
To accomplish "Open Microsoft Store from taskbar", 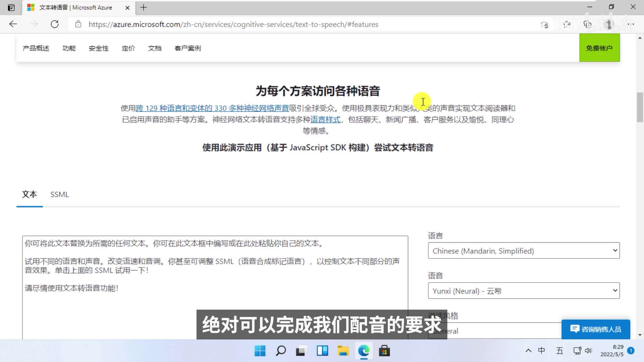I will tap(384, 351).
